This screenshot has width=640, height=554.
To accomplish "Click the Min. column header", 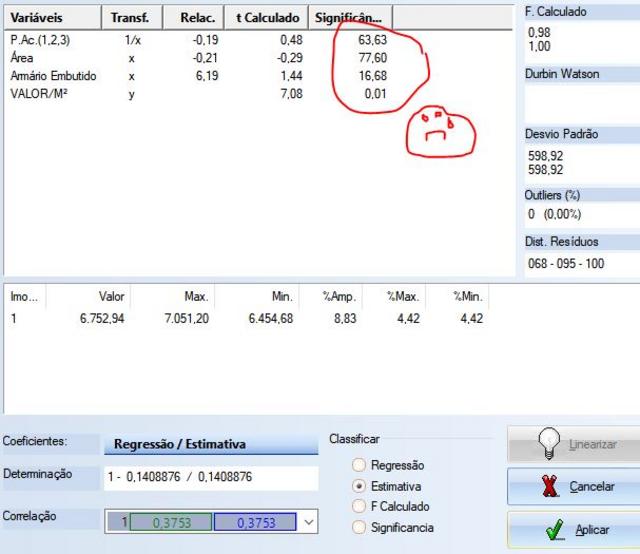I will point(257,296).
